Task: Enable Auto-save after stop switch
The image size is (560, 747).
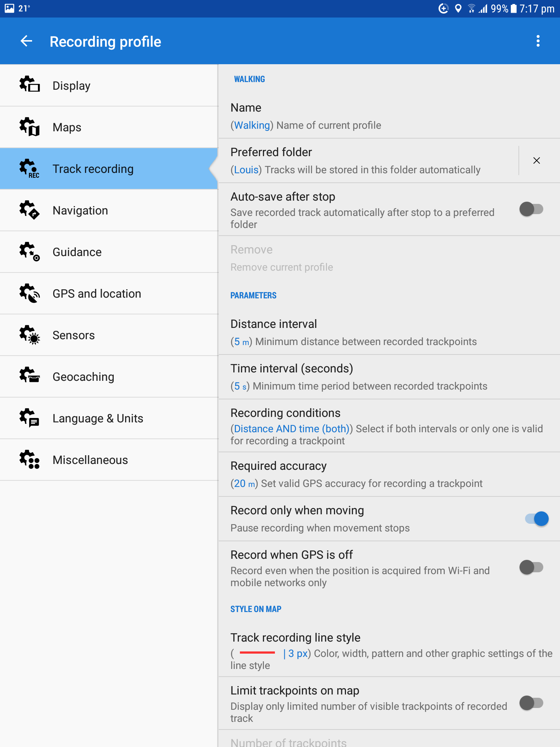Action: [x=532, y=209]
